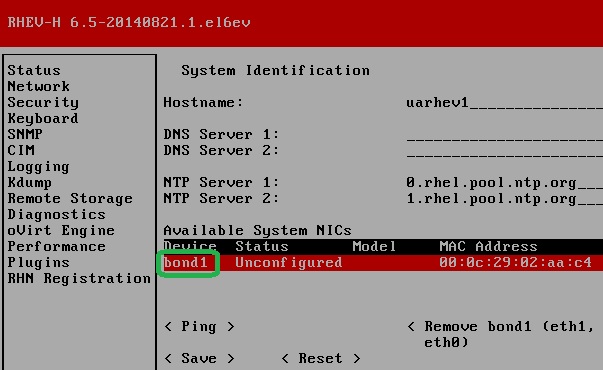Select the Network menu entry

pos(38,86)
